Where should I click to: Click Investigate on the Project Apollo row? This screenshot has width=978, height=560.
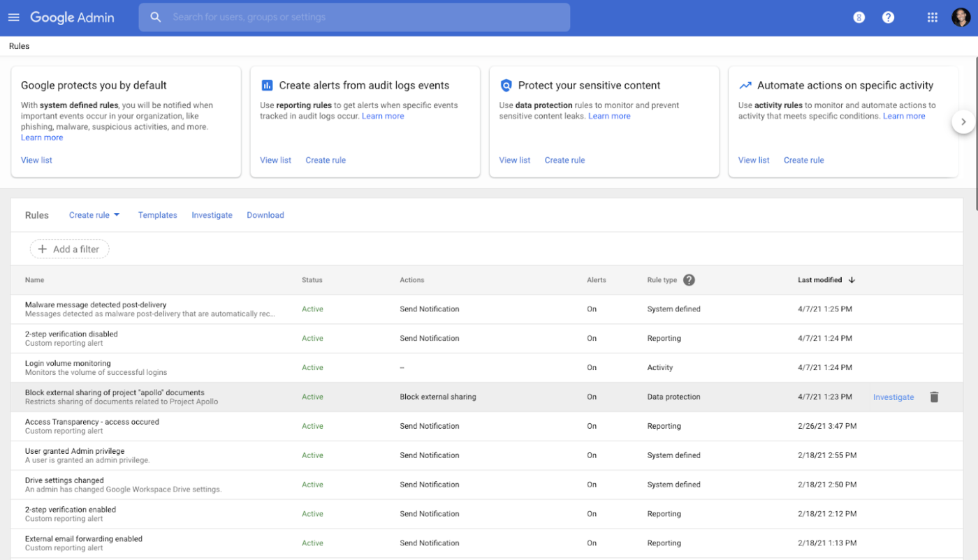(x=893, y=397)
